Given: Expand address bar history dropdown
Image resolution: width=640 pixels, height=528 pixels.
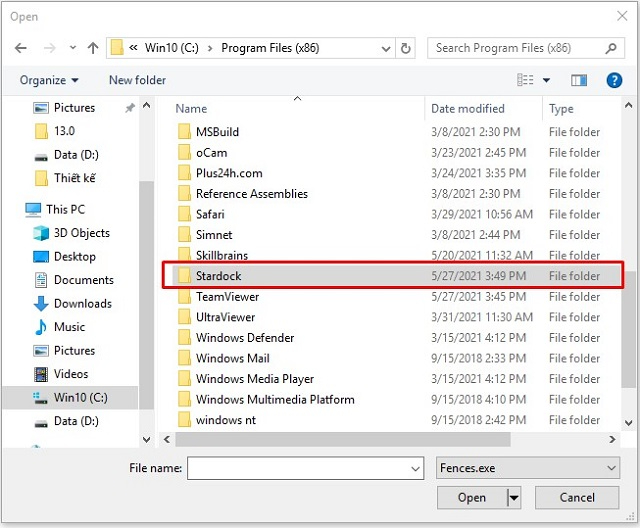Looking at the screenshot, I should [x=386, y=49].
